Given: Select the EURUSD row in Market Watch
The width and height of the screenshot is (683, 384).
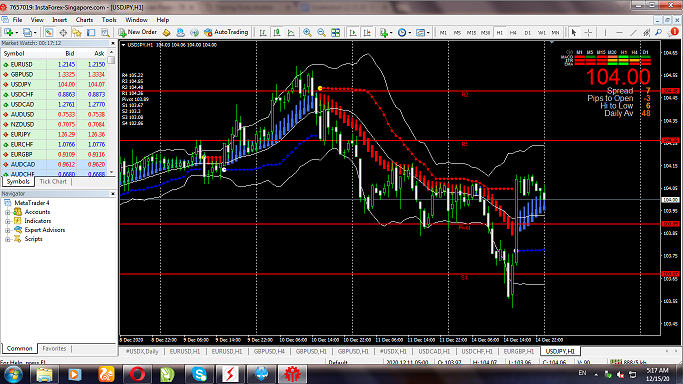Looking at the screenshot, I should click(54, 64).
